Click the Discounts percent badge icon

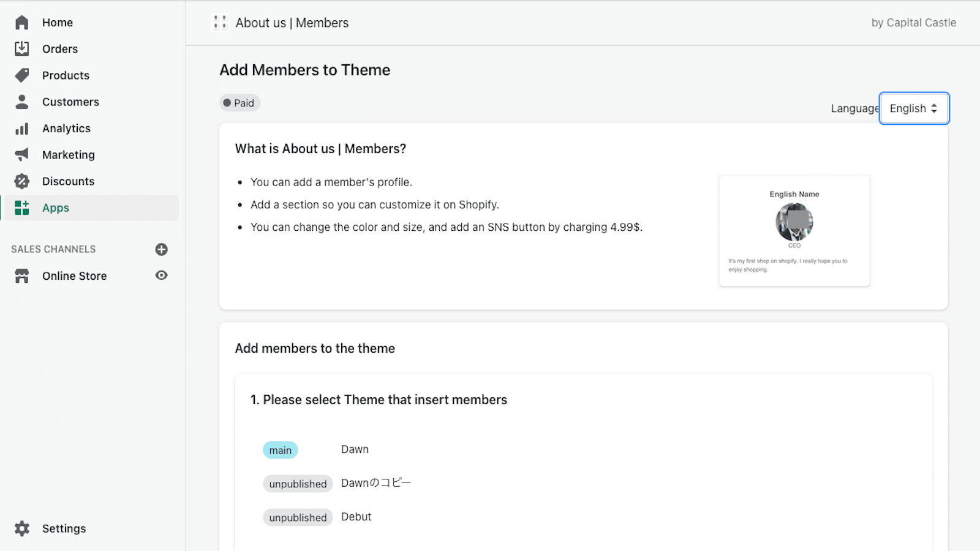(22, 181)
